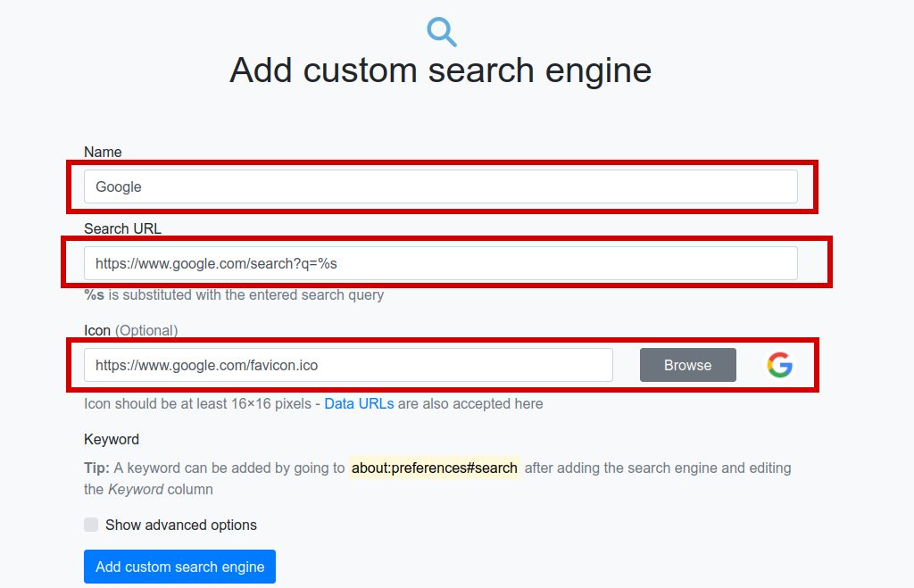Image resolution: width=914 pixels, height=588 pixels.
Task: Click the Search URL field label
Action: click(122, 229)
